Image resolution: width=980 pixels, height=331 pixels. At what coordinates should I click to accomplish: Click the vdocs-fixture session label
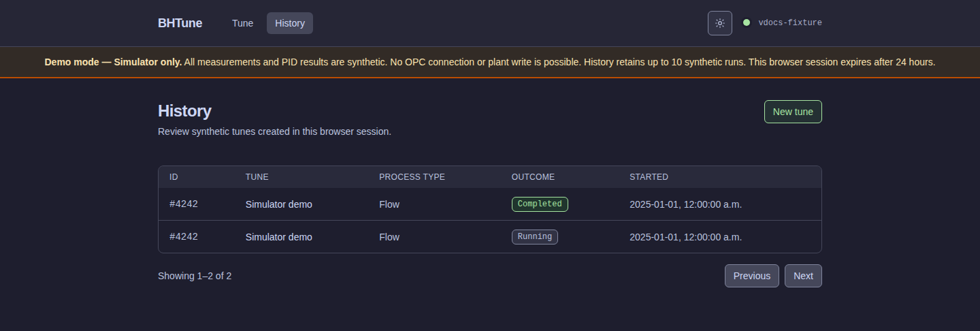pos(790,22)
